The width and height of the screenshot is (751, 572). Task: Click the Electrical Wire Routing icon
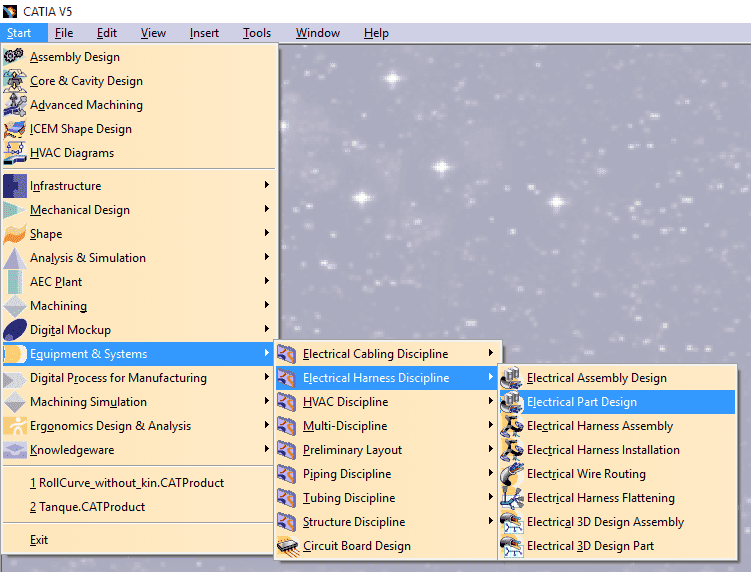pyautogui.click(x=512, y=473)
